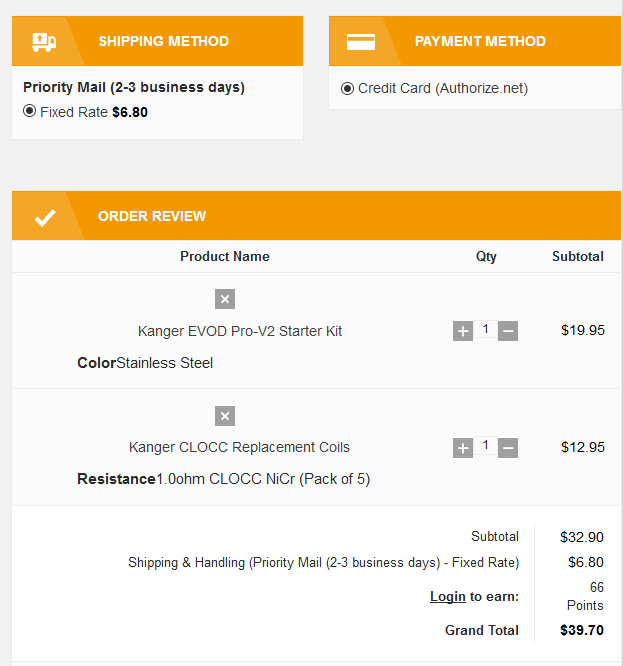Open Kanger EVOD Pro-V2 Starter Kit product
Screen dimensions: 624x666
tap(240, 331)
